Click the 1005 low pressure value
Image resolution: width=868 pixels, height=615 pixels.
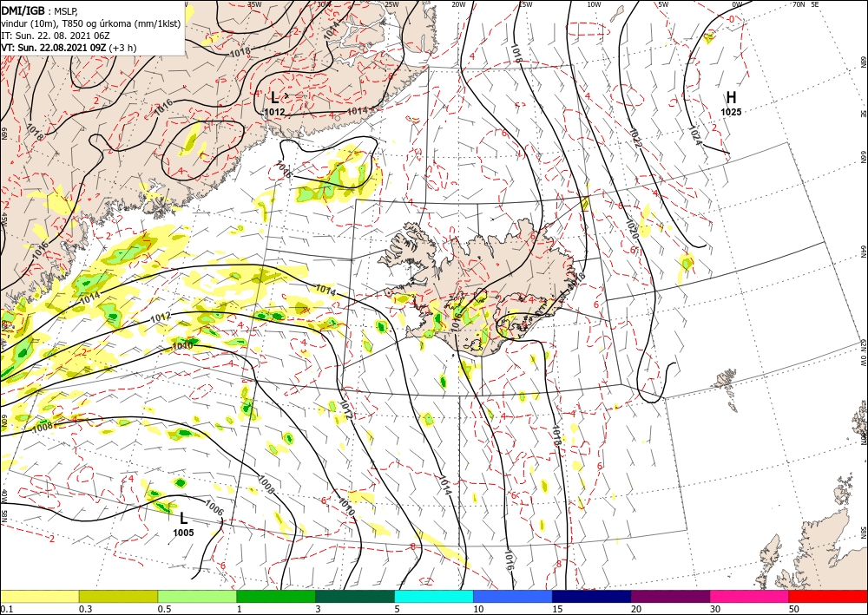183,533
